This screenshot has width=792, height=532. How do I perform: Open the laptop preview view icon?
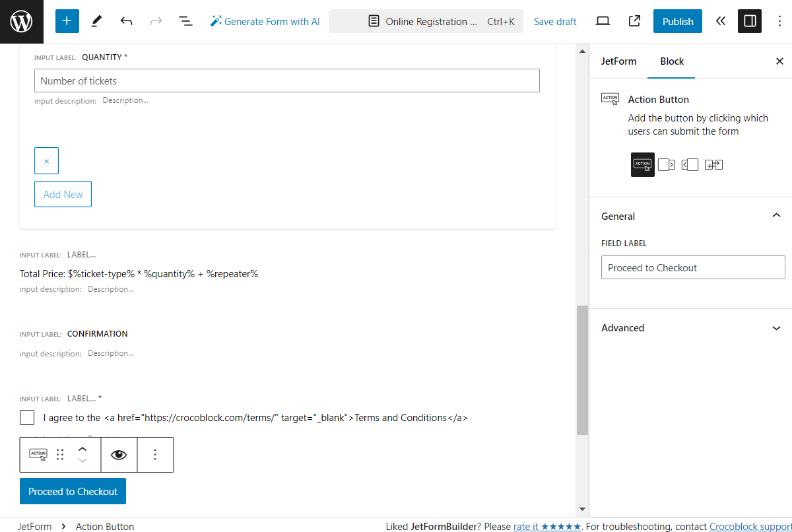pyautogui.click(x=603, y=21)
